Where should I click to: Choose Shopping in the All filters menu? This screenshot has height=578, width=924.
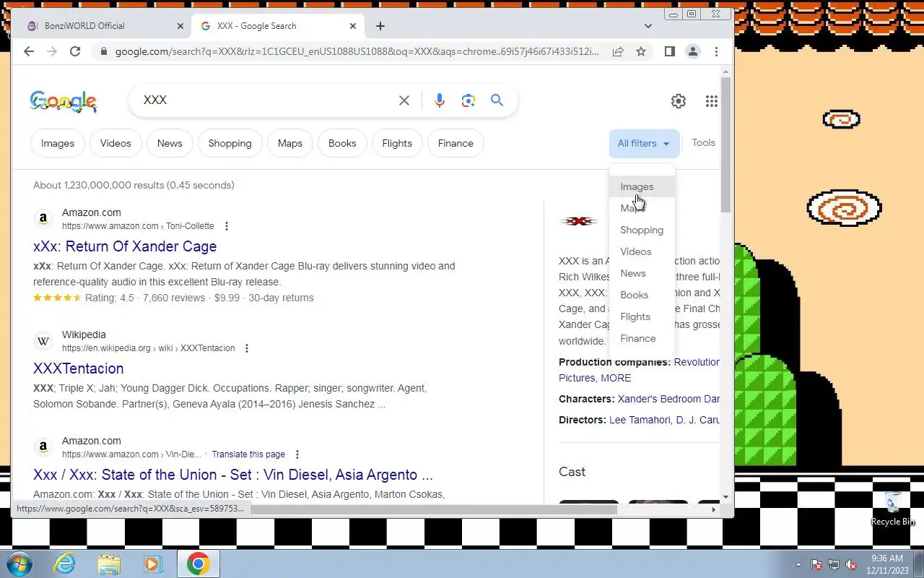point(642,230)
